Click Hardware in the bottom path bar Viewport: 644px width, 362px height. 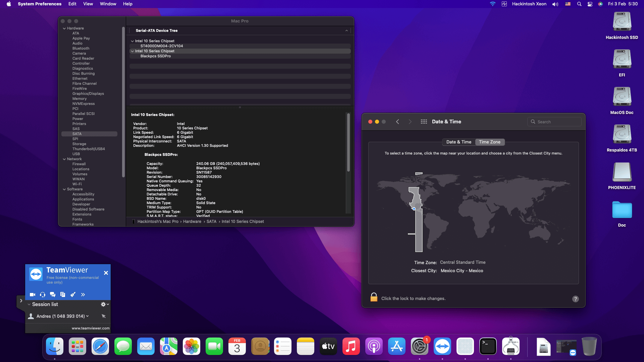(192, 222)
